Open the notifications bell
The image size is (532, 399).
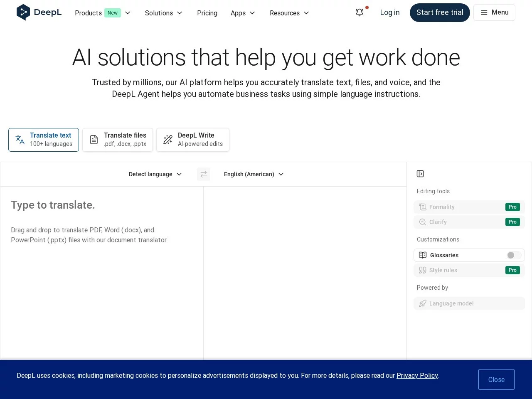click(360, 12)
